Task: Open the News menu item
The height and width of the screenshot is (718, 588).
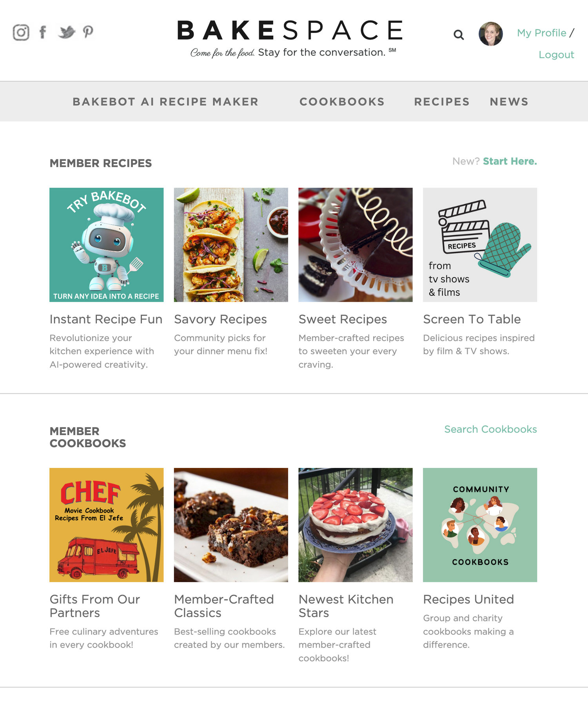Action: [x=509, y=102]
